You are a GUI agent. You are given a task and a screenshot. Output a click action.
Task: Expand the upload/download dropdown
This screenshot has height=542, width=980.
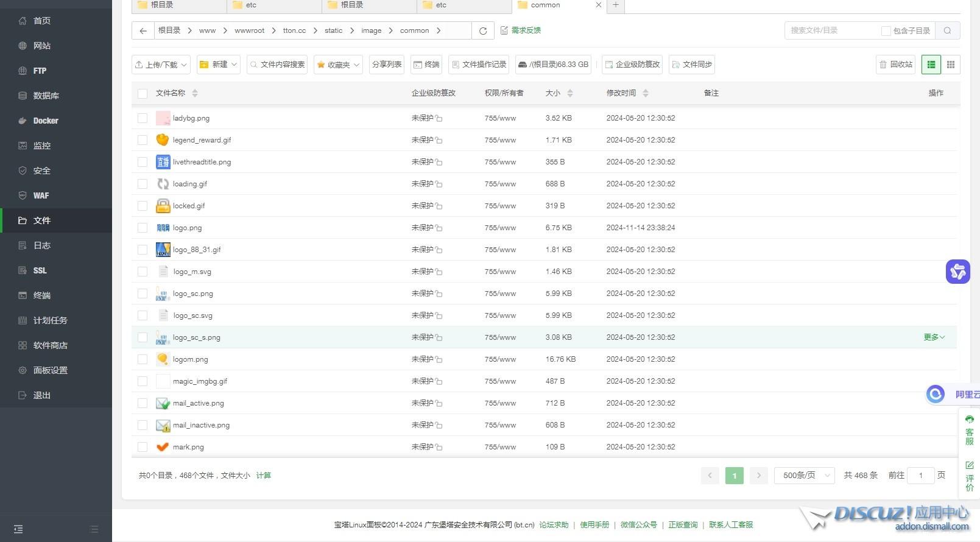[161, 65]
